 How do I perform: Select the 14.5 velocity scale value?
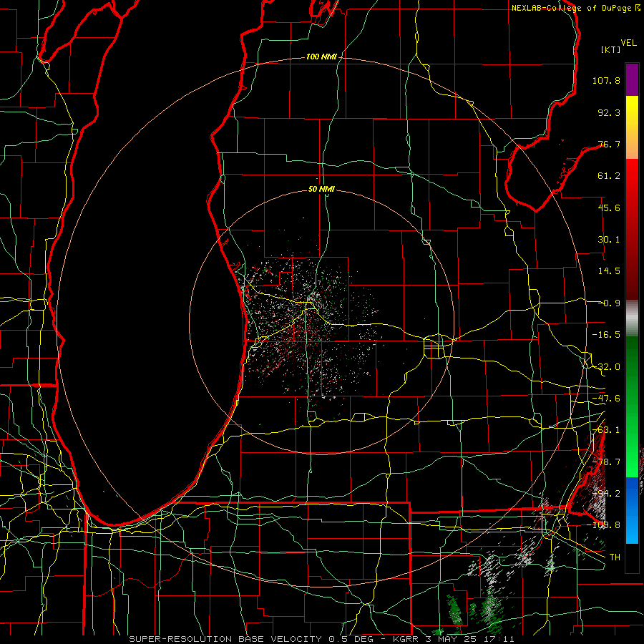[x=609, y=271]
